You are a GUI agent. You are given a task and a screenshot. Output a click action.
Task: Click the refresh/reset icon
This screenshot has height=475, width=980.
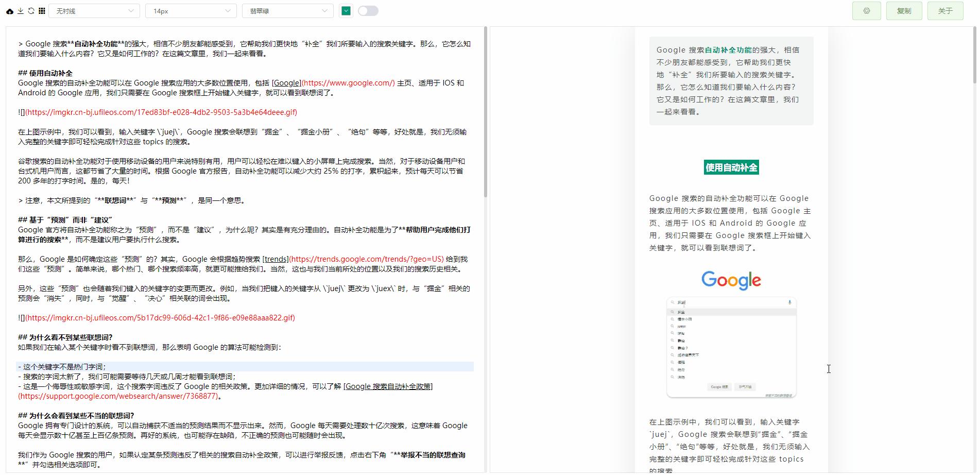[31, 10]
